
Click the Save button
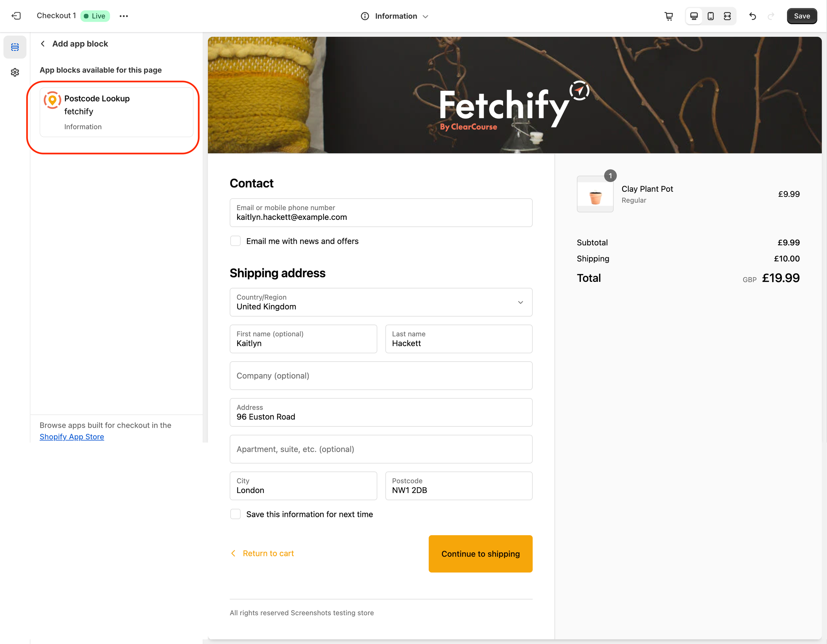click(x=801, y=16)
